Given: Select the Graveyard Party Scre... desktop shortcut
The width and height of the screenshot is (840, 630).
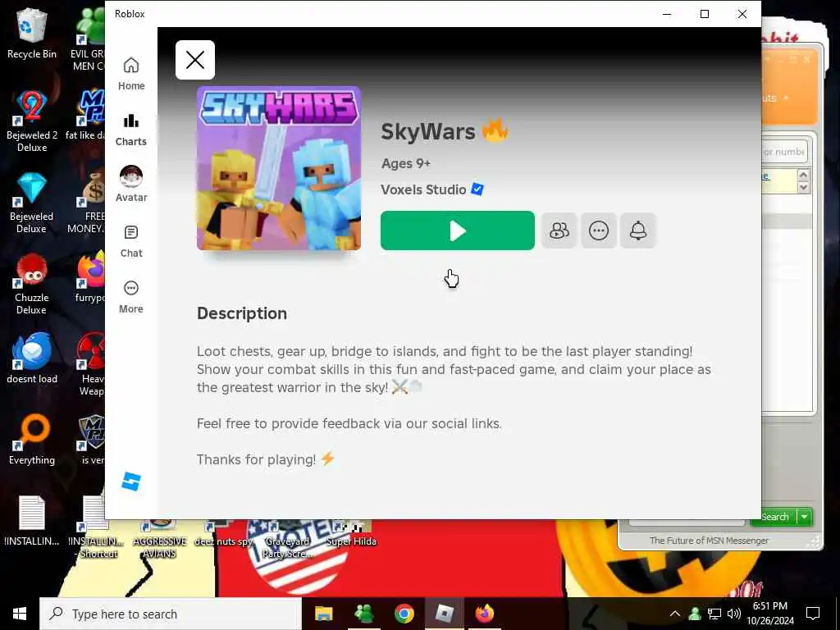Looking at the screenshot, I should pos(288,538).
